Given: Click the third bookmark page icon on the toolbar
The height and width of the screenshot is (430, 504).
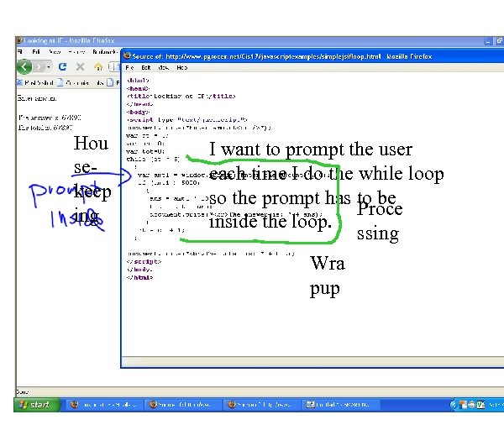Looking at the screenshot, I should point(110,82).
